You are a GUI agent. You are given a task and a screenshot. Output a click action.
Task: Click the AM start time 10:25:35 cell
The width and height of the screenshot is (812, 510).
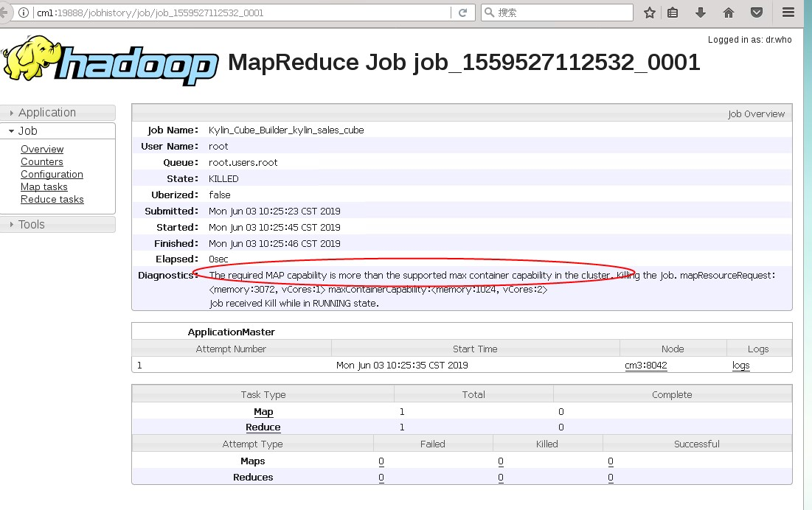pyautogui.click(x=402, y=365)
